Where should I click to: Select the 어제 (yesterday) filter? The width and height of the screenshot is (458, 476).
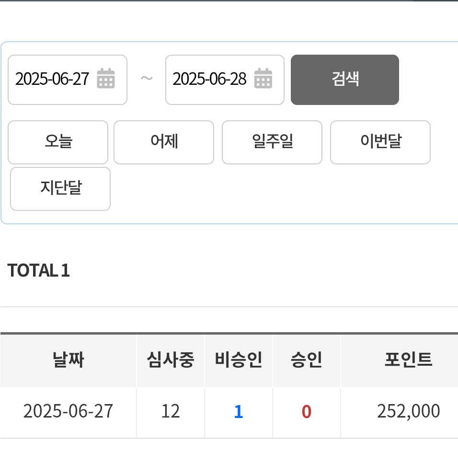pos(164,142)
